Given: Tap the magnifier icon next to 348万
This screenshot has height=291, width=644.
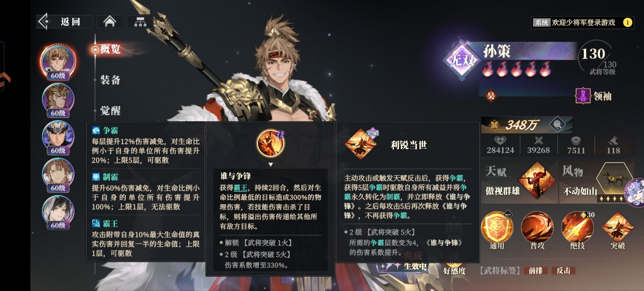Looking at the screenshot, I should 557,125.
